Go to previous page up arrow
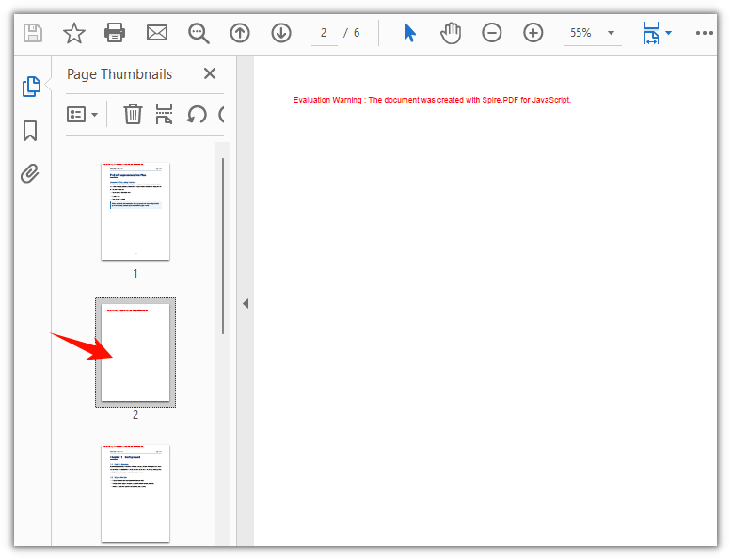This screenshot has width=731, height=560. (240, 33)
